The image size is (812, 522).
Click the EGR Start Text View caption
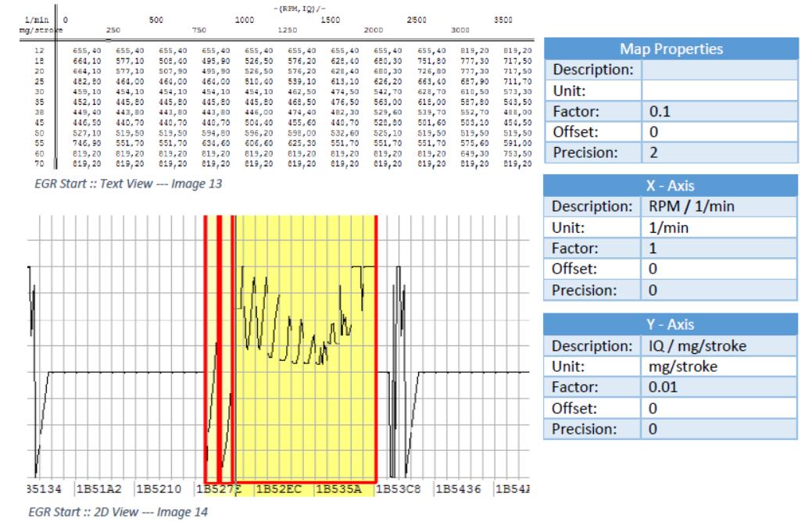coord(128,184)
